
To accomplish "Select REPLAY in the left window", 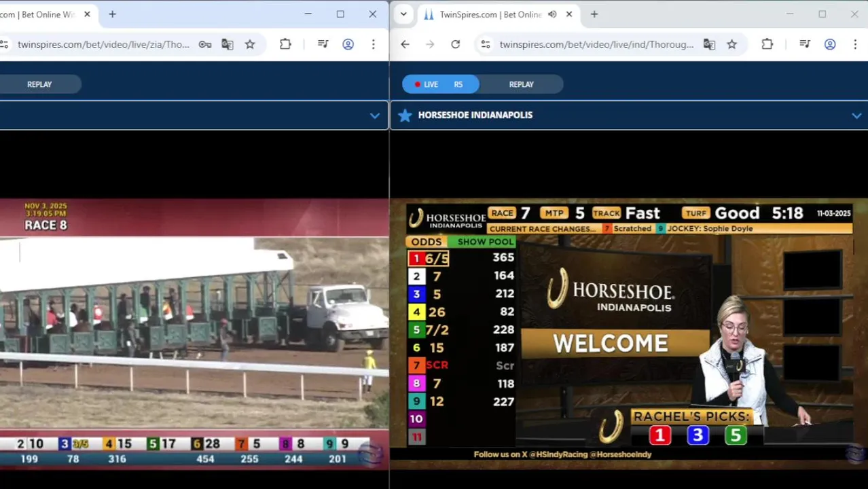I will click(39, 84).
